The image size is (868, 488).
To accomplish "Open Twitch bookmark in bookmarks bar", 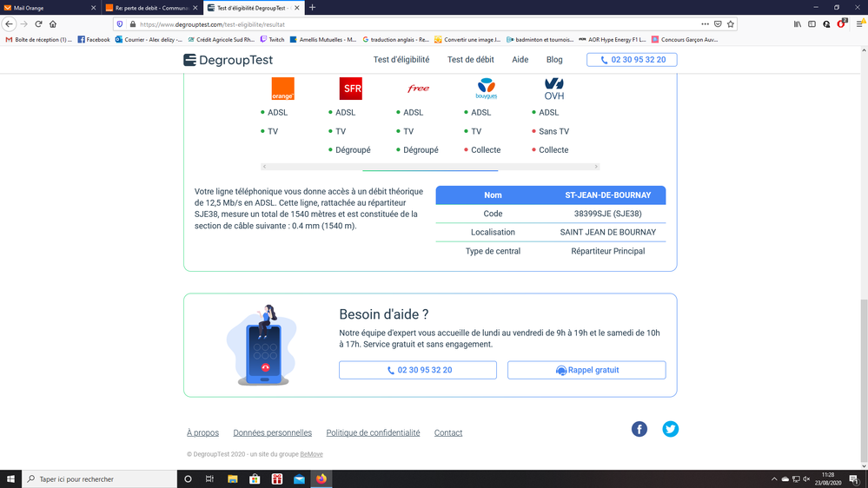I will (x=272, y=39).
